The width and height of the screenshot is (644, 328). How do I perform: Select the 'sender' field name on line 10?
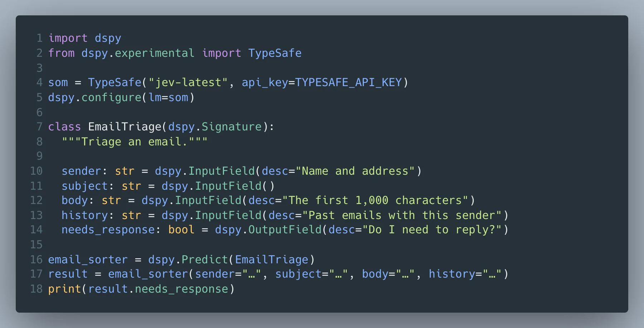(x=82, y=171)
